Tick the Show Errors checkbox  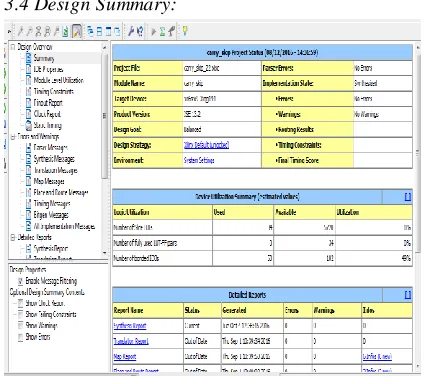[x=20, y=337]
